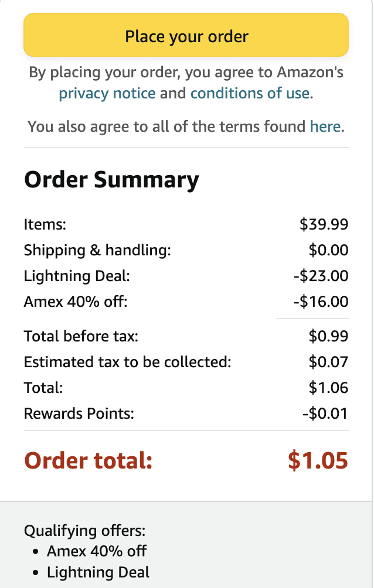The height and width of the screenshot is (588, 374).
Task: Click the Total before tax label
Action: [81, 336]
